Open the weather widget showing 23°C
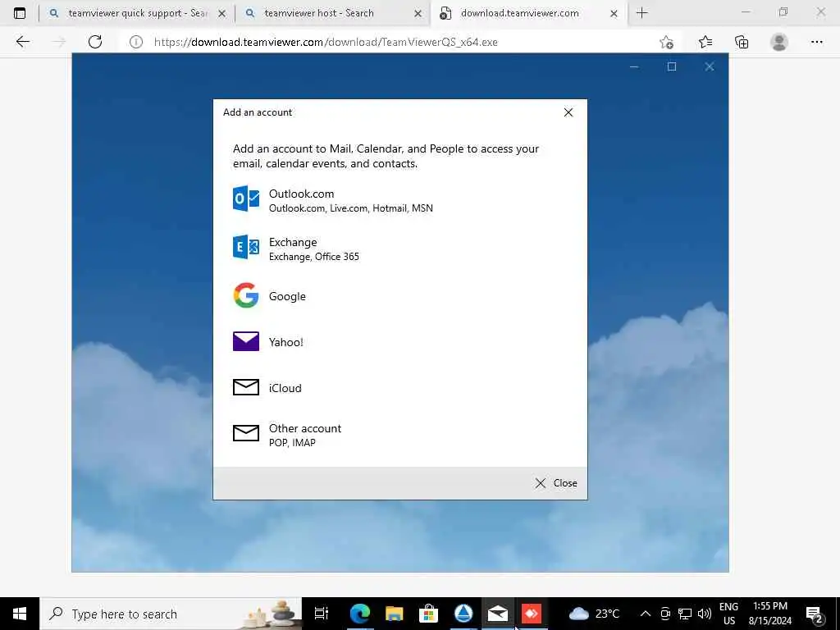This screenshot has height=630, width=840. point(594,614)
